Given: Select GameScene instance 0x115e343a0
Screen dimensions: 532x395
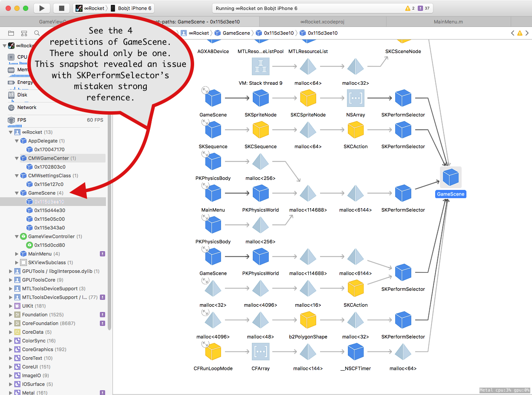Looking at the screenshot, I should tap(50, 228).
